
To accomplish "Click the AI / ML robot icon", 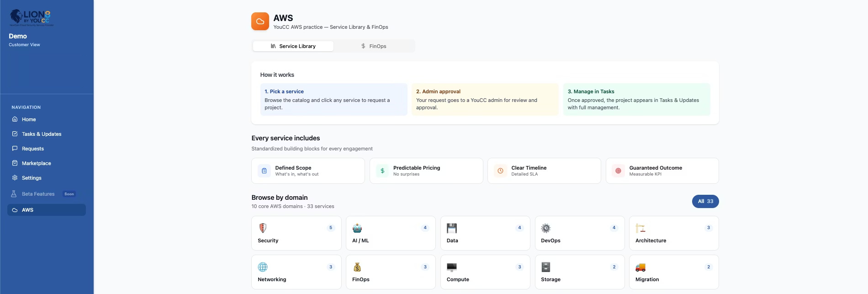I will [357, 228].
